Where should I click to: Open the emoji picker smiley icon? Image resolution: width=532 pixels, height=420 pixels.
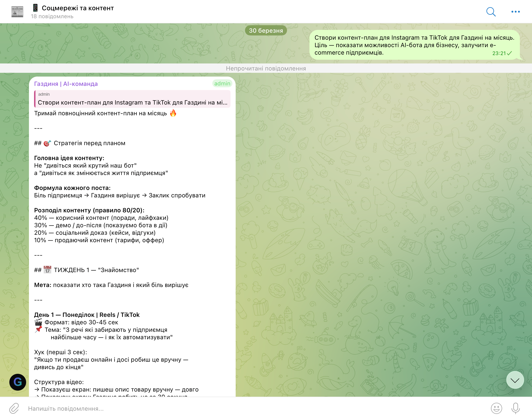pyautogui.click(x=496, y=408)
